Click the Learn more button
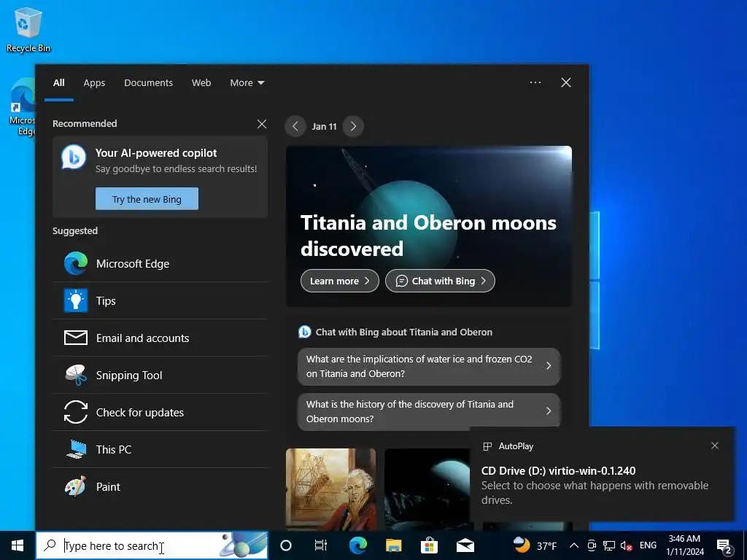The height and width of the screenshot is (560, 747). click(x=340, y=281)
